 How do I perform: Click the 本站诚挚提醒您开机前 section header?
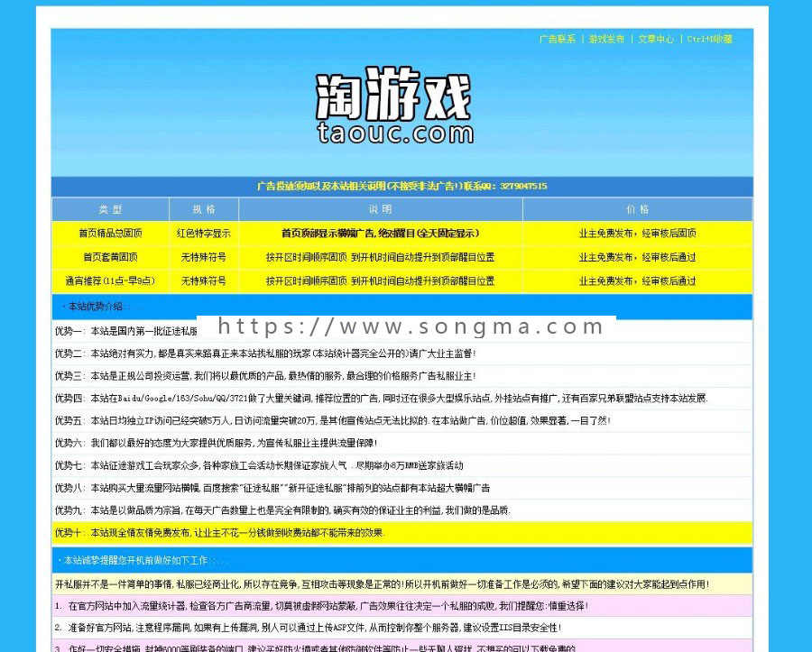tap(401, 560)
